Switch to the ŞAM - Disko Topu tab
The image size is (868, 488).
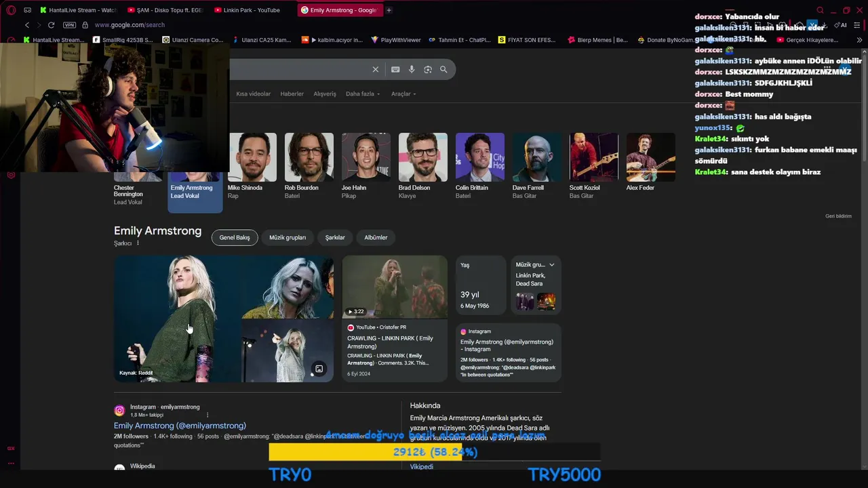pyautogui.click(x=165, y=10)
